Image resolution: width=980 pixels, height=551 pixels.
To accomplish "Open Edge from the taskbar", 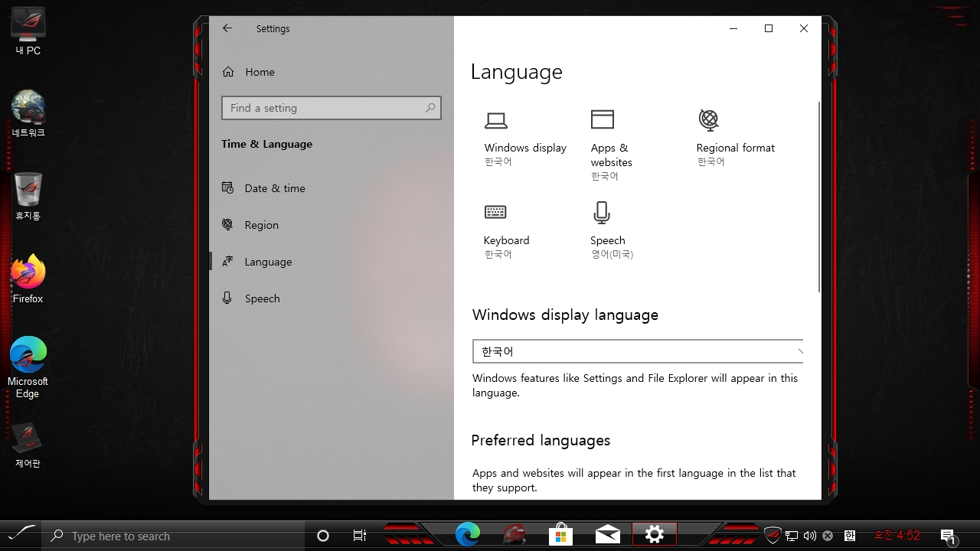I will coord(468,535).
